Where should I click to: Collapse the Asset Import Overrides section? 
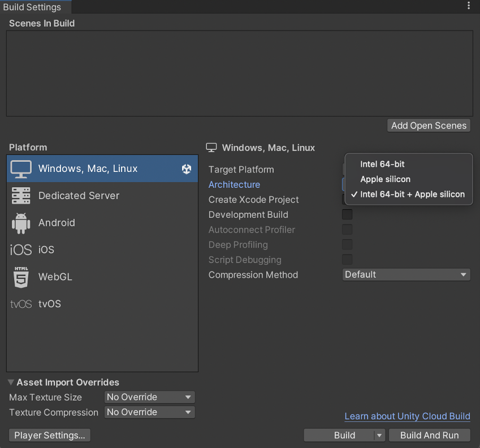coord(11,382)
